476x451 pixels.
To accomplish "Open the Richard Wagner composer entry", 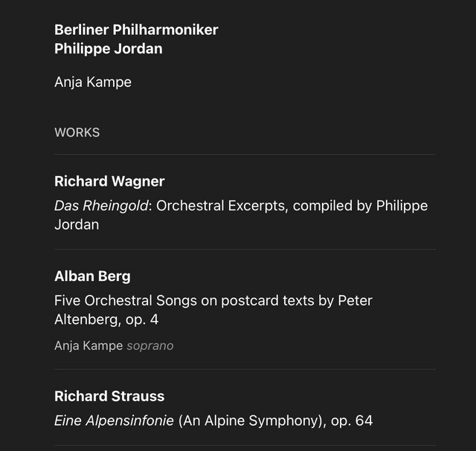I will (109, 181).
